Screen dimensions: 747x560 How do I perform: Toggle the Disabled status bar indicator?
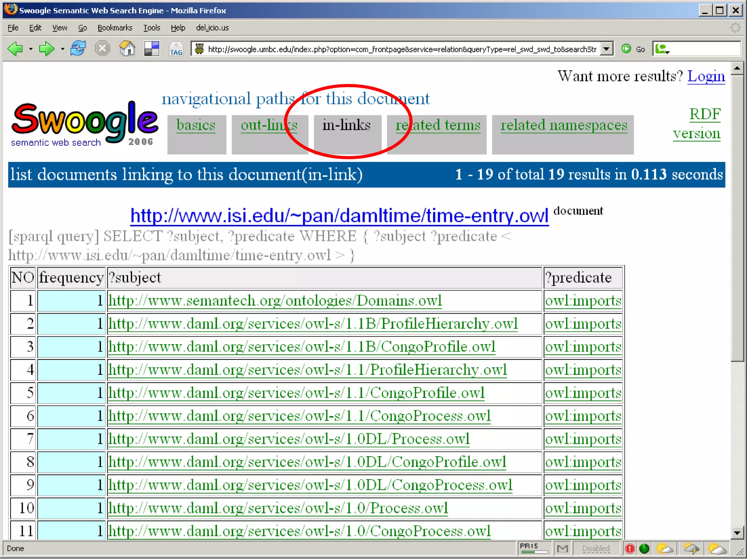pyautogui.click(x=596, y=548)
